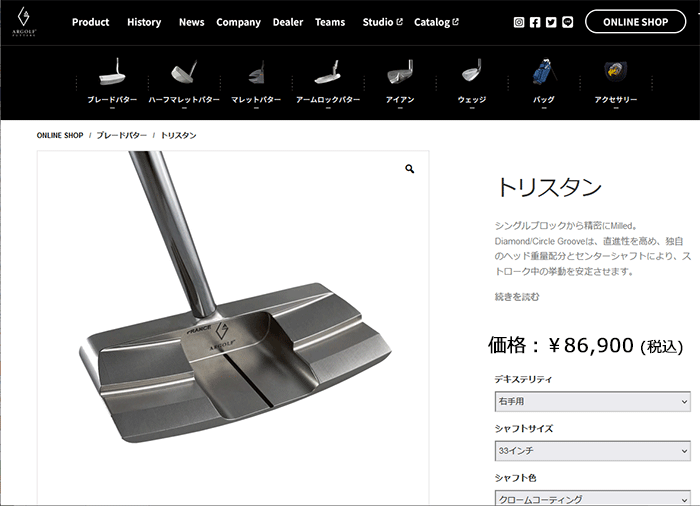700x506 pixels.
Task: Select the ウェッジ category icon
Action: [472, 71]
